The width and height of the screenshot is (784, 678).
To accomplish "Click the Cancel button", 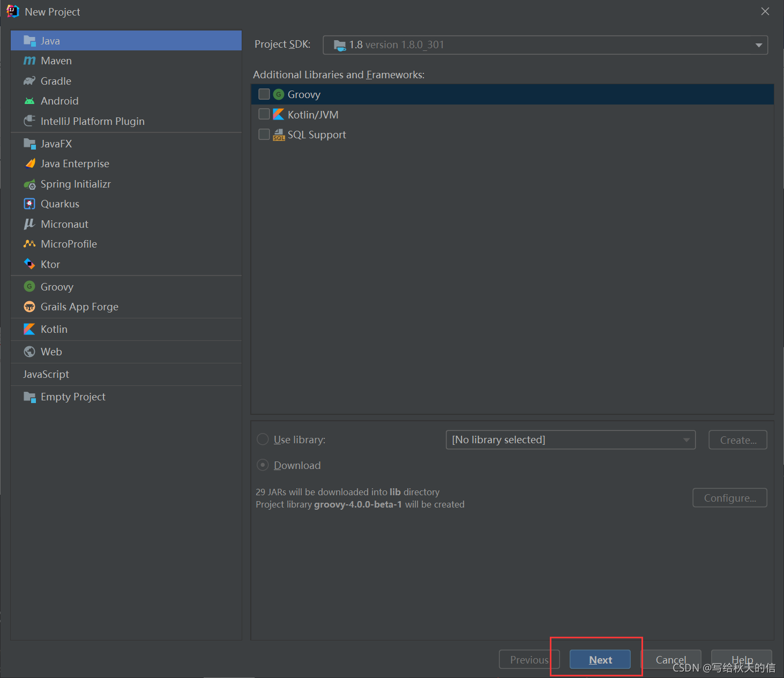I will [671, 660].
